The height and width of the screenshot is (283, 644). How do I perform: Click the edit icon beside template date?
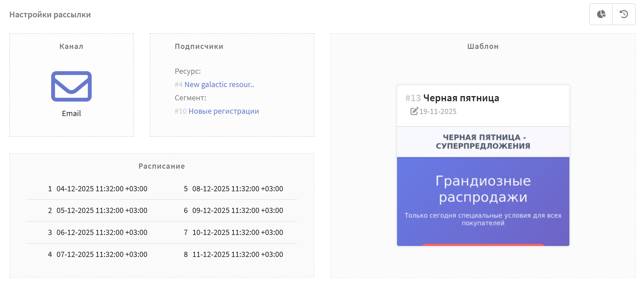click(414, 111)
